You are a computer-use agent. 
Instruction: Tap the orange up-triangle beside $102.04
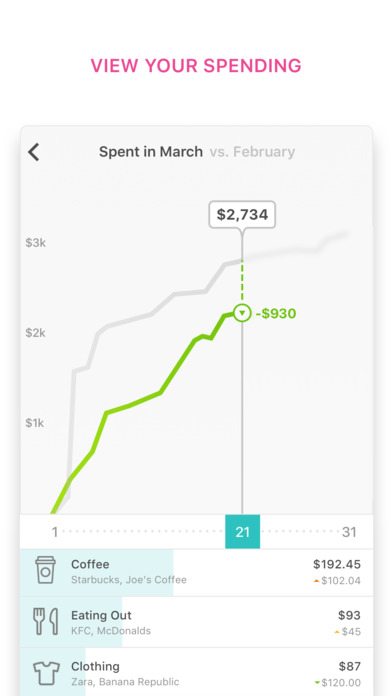(316, 581)
